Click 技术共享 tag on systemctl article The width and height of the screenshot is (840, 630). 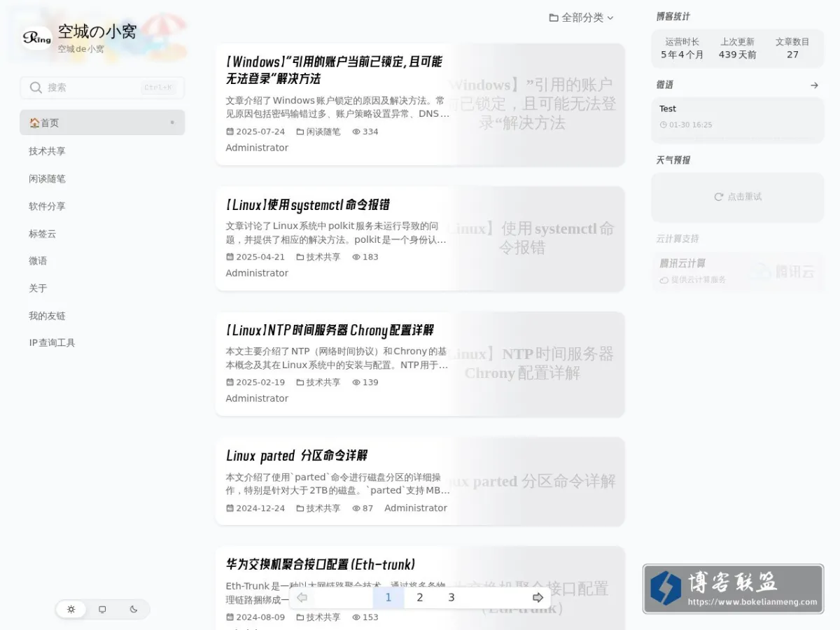(x=318, y=257)
